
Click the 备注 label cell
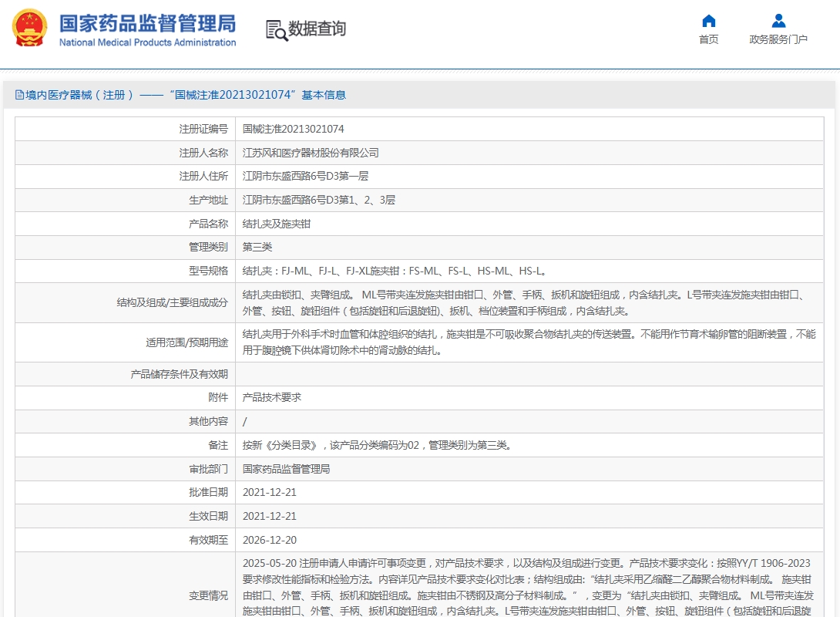coord(126,445)
